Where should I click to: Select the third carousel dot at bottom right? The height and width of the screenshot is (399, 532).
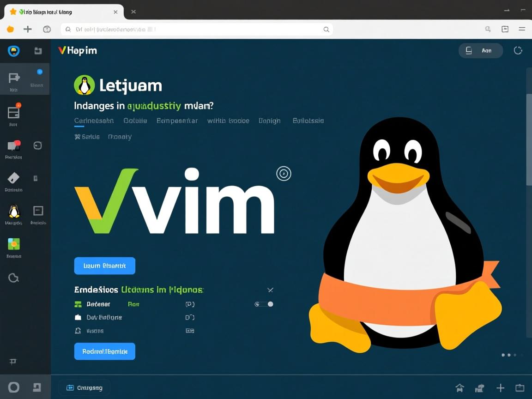(x=515, y=355)
